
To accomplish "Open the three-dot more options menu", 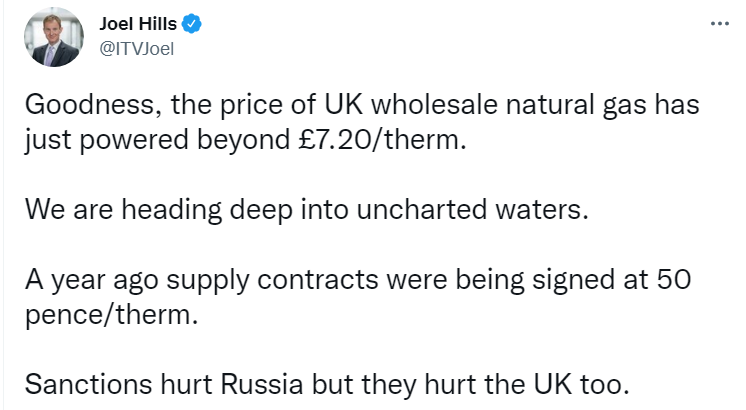I will 719,24.
